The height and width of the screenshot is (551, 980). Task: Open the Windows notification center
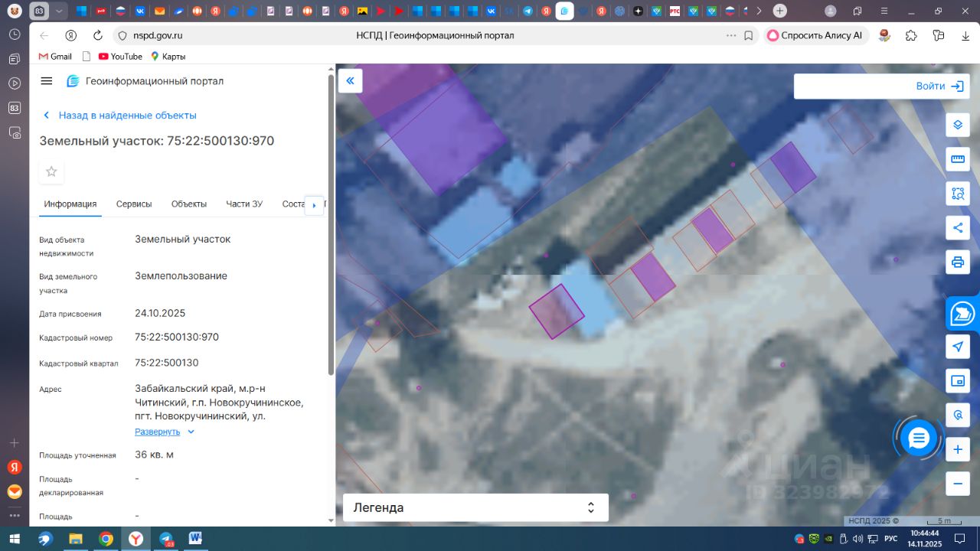pos(959,539)
